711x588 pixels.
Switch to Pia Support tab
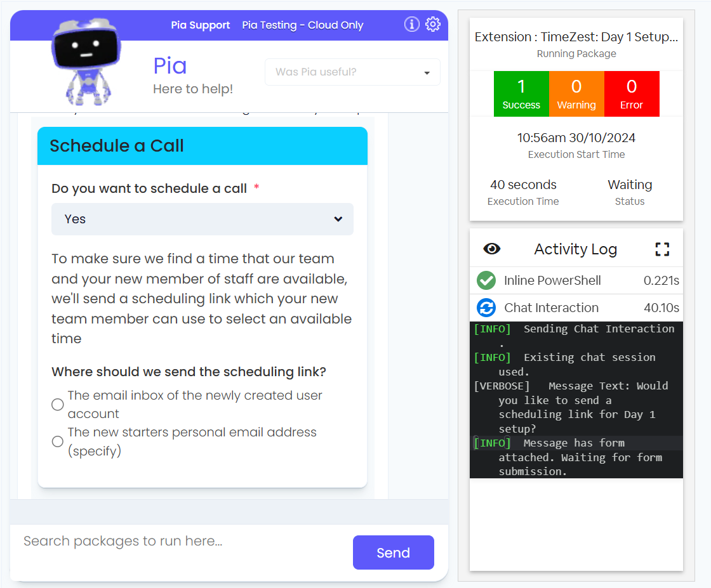(x=201, y=25)
